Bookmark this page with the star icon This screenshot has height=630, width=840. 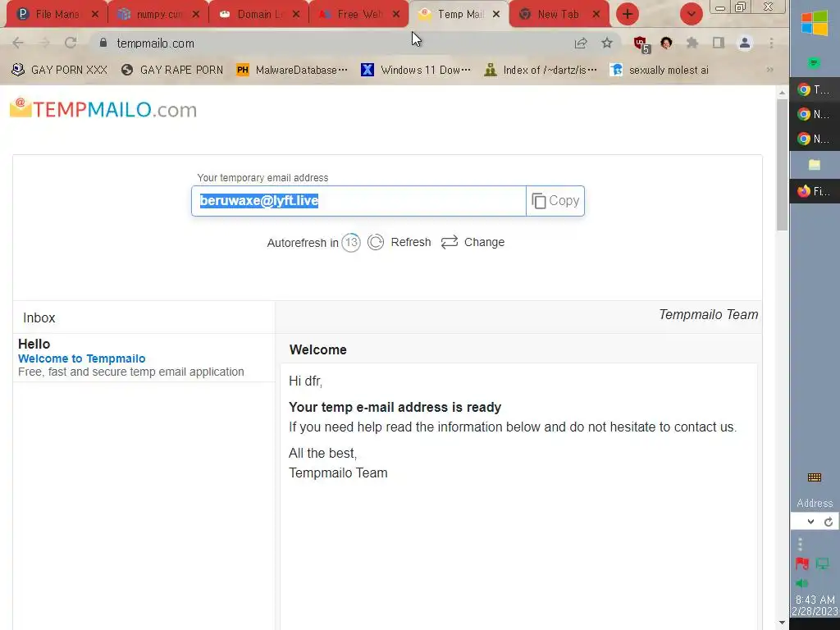(606, 43)
